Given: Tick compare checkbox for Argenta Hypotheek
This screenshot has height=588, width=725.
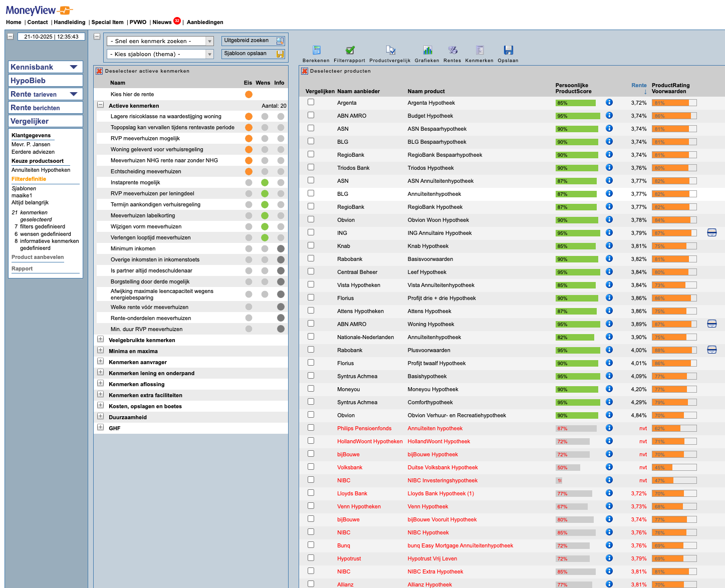Looking at the screenshot, I should point(311,102).
